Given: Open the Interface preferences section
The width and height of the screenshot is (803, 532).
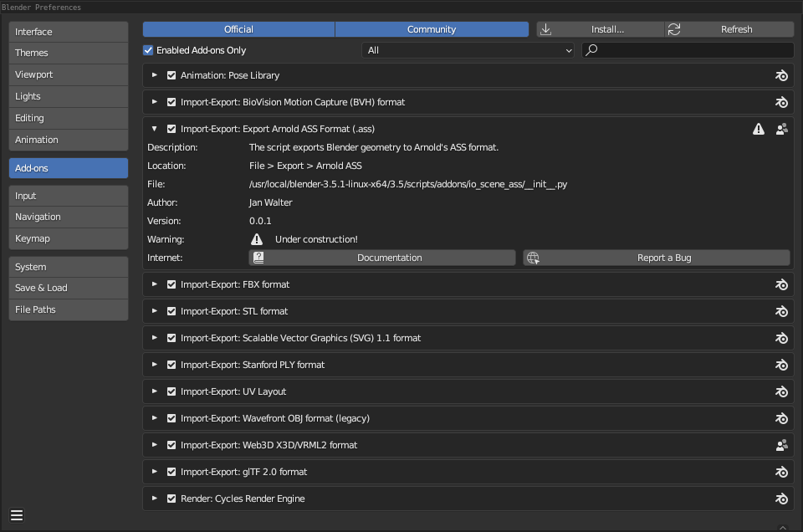Looking at the screenshot, I should 69,32.
